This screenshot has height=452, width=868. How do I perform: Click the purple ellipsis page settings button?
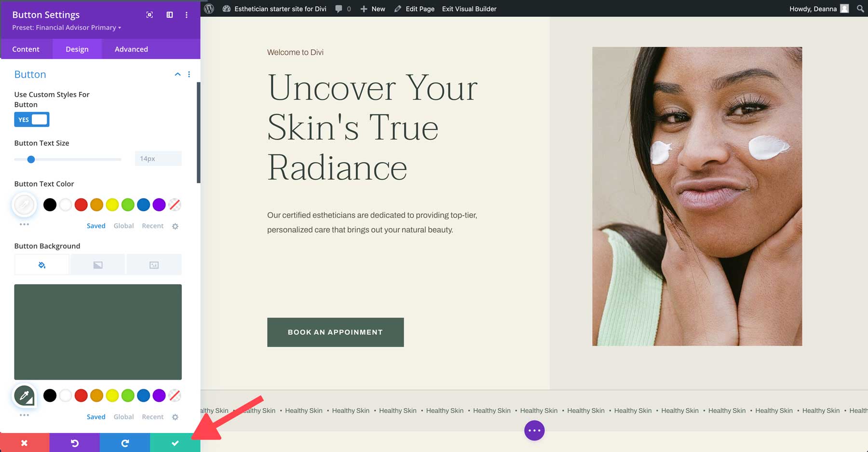[534, 430]
